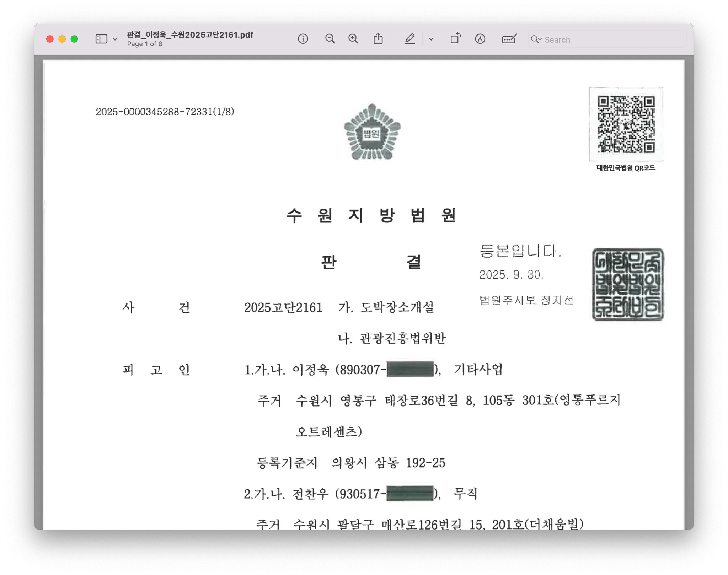Show the Markup toolbar

coord(480,39)
